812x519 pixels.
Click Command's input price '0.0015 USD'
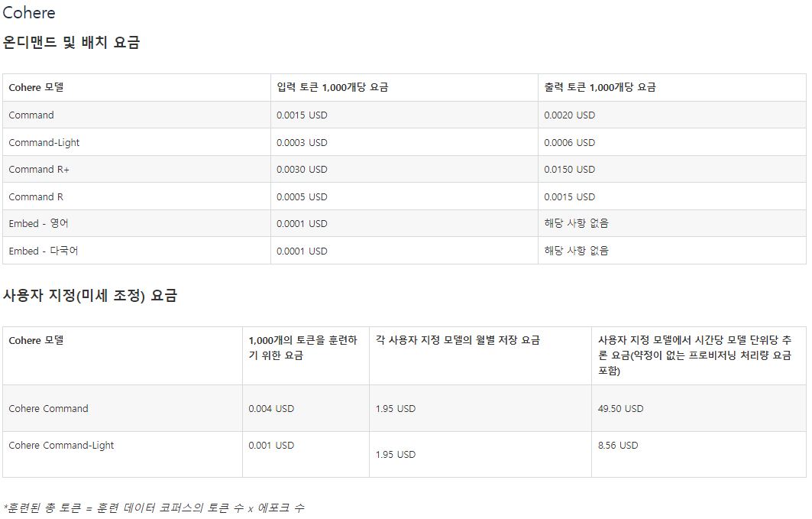point(302,115)
